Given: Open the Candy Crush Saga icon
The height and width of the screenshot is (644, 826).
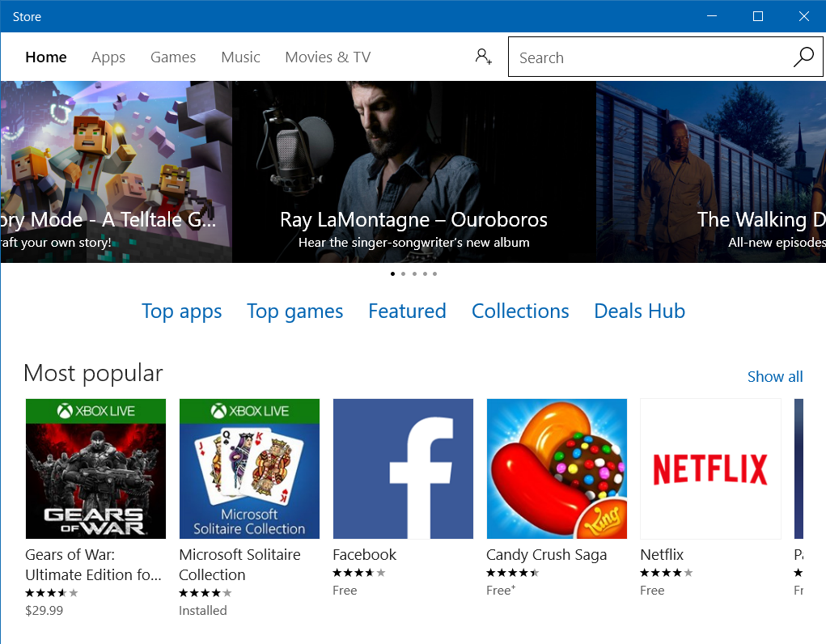Looking at the screenshot, I should tap(557, 468).
